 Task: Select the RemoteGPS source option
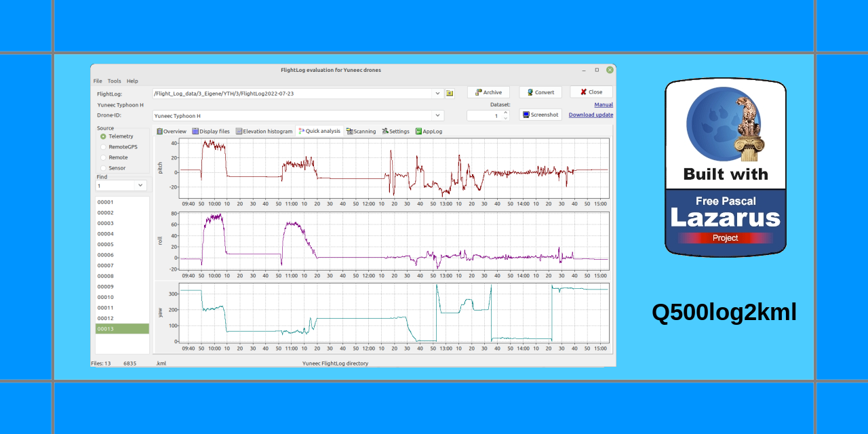pyautogui.click(x=104, y=147)
